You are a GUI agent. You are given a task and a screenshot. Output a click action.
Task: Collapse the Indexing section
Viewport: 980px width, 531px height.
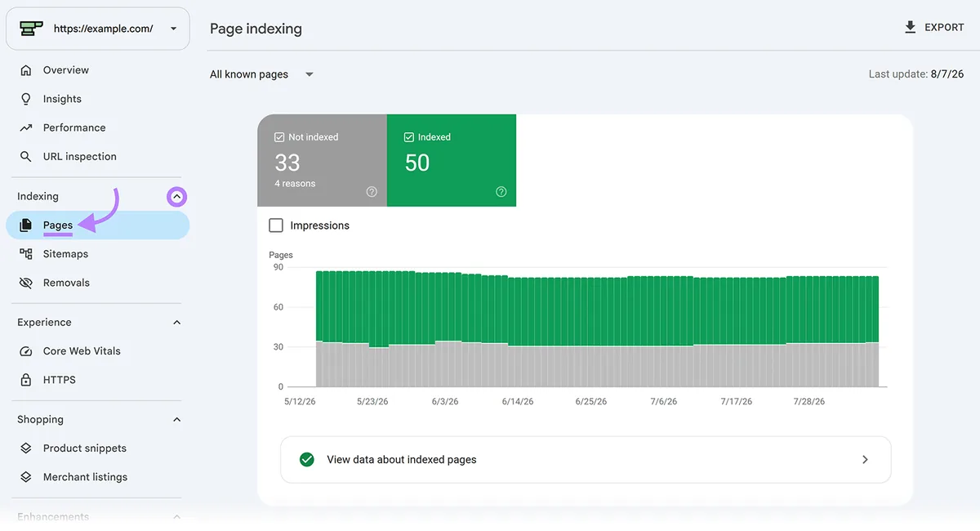point(177,196)
